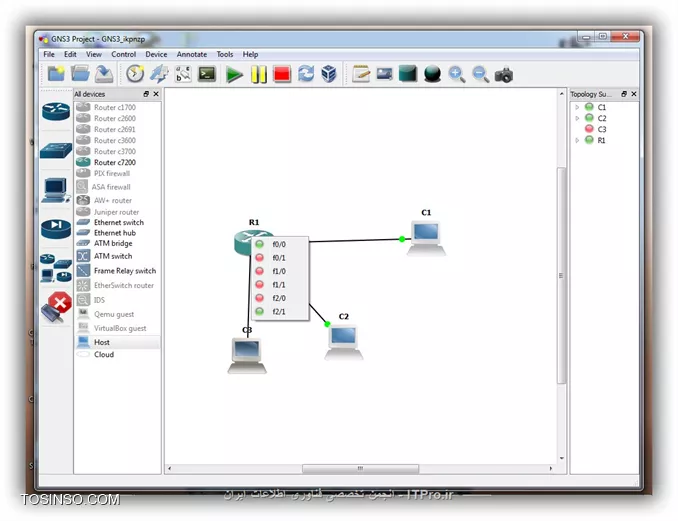Click the C2 computer on canvas
The height and width of the screenshot is (521, 678).
(x=344, y=342)
